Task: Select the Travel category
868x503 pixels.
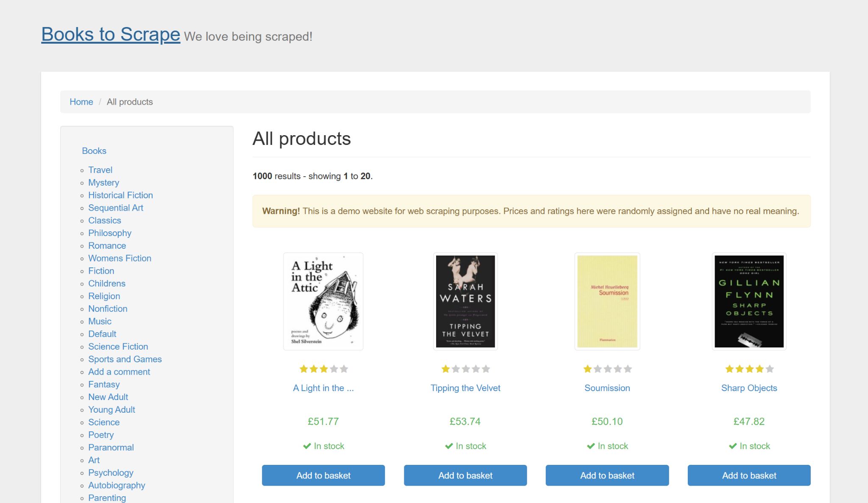Action: coord(100,170)
